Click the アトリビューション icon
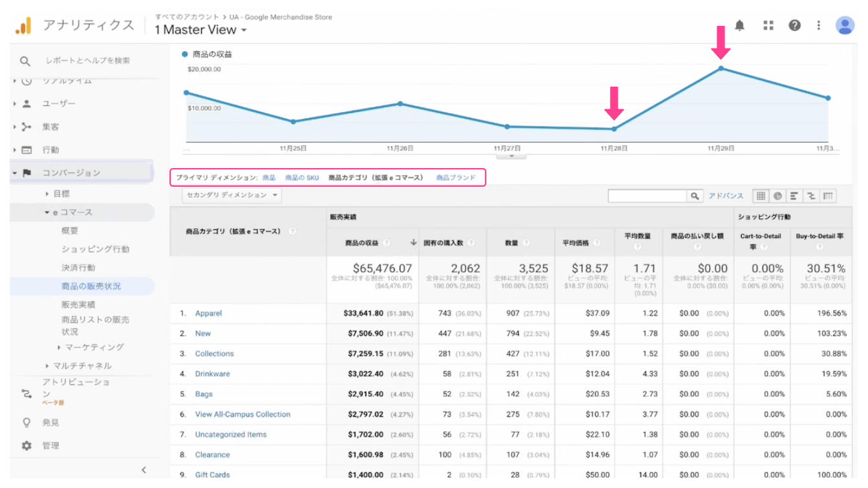 coord(27,394)
